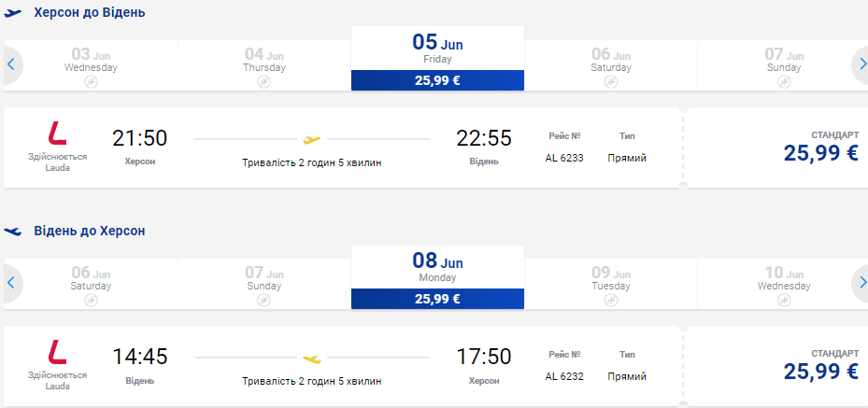This screenshot has height=408, width=868.
Task: Click the yellow plane icon on flight AL 6233
Action: (312, 140)
